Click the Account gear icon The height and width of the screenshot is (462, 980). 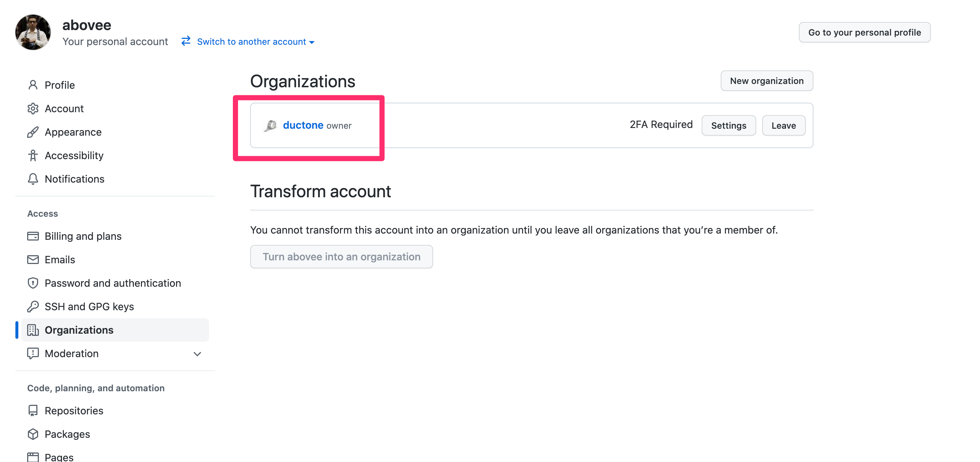[33, 109]
